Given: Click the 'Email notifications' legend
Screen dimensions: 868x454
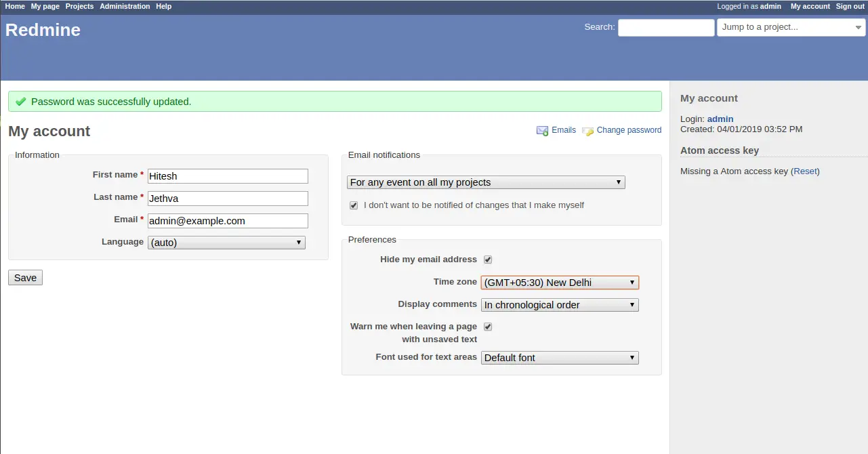Looking at the screenshot, I should tap(384, 155).
